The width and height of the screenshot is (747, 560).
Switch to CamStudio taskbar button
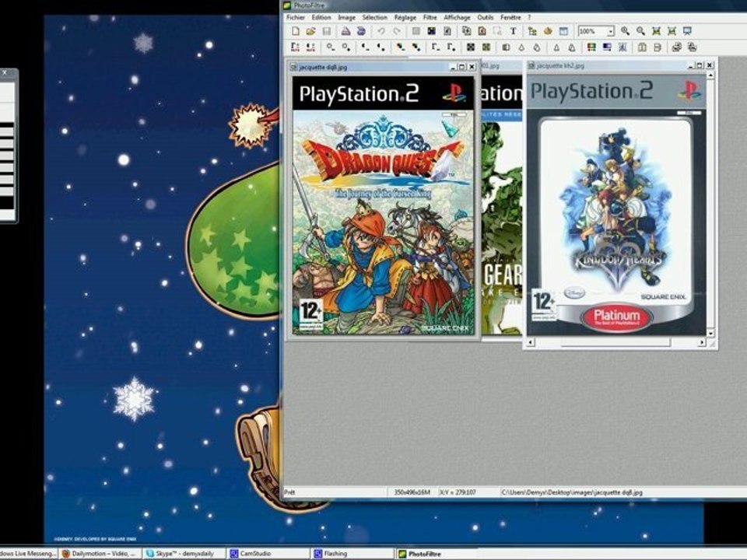point(269,553)
